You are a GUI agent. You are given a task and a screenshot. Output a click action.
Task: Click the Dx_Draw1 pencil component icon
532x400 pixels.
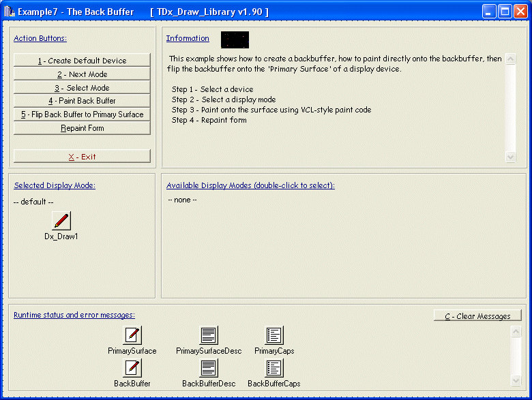point(61,221)
